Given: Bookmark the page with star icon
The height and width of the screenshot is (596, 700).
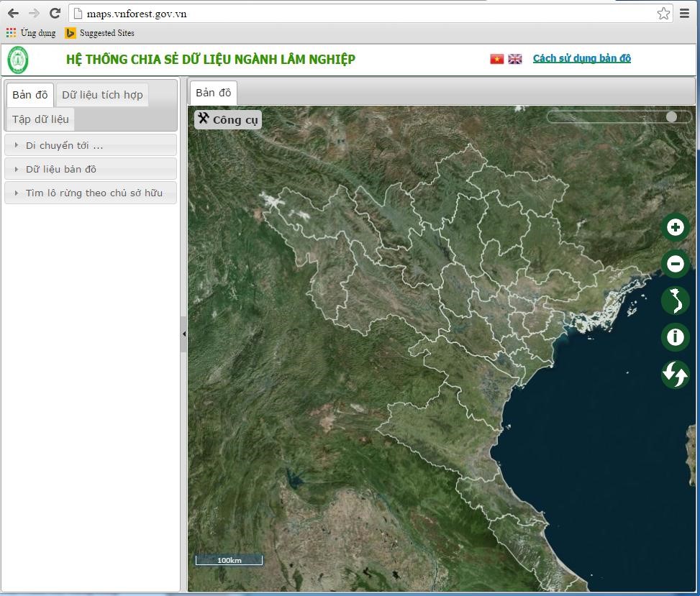Looking at the screenshot, I should coord(663,14).
